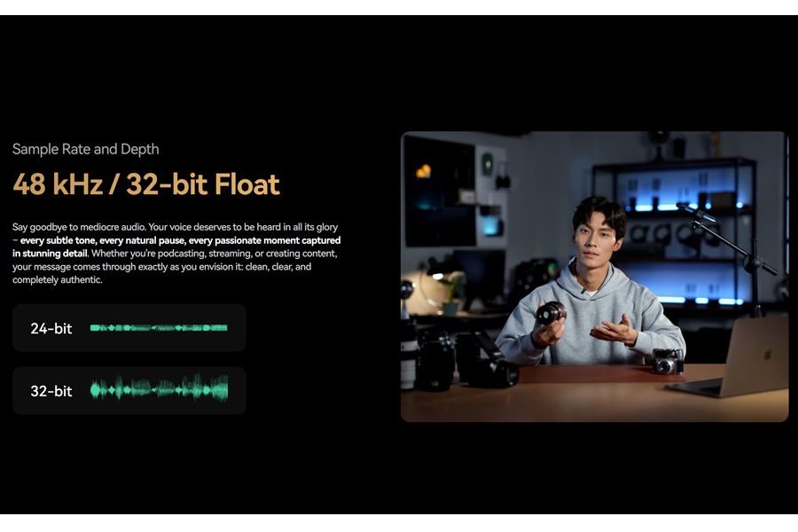Screen dimensions: 798x532
Task: Click the 24-bit audio waveform graphic
Action: (159, 328)
